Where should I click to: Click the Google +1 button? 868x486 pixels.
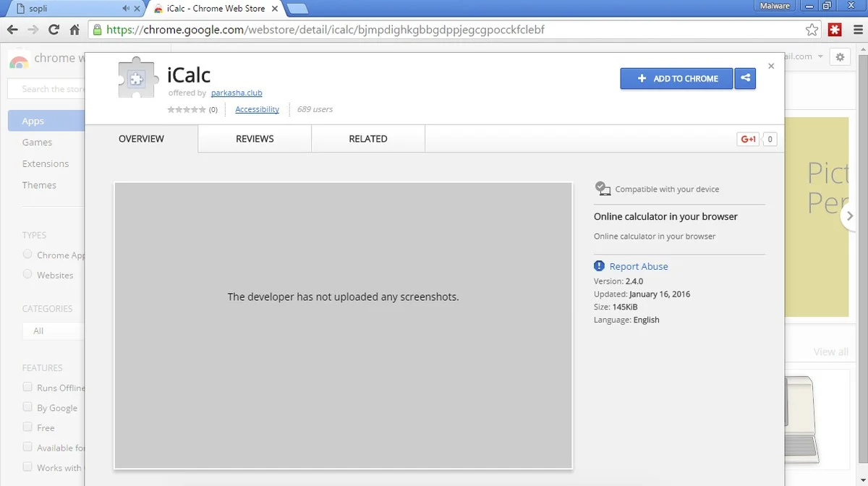tap(748, 139)
